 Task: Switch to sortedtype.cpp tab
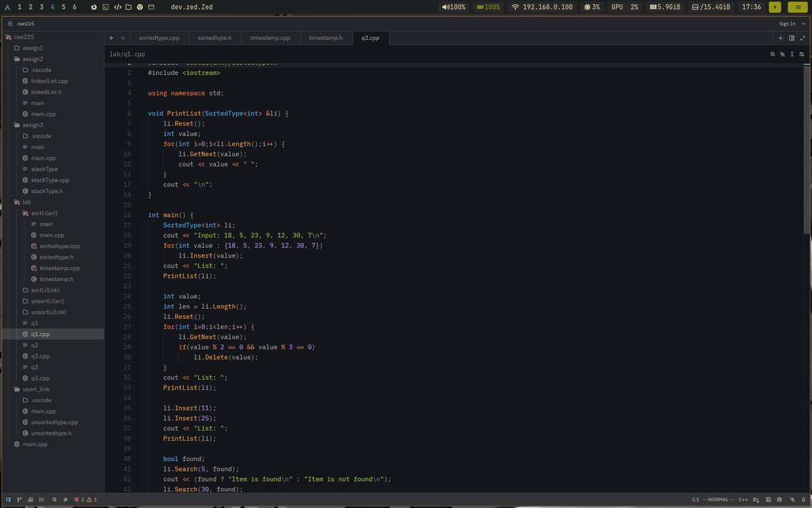159,38
